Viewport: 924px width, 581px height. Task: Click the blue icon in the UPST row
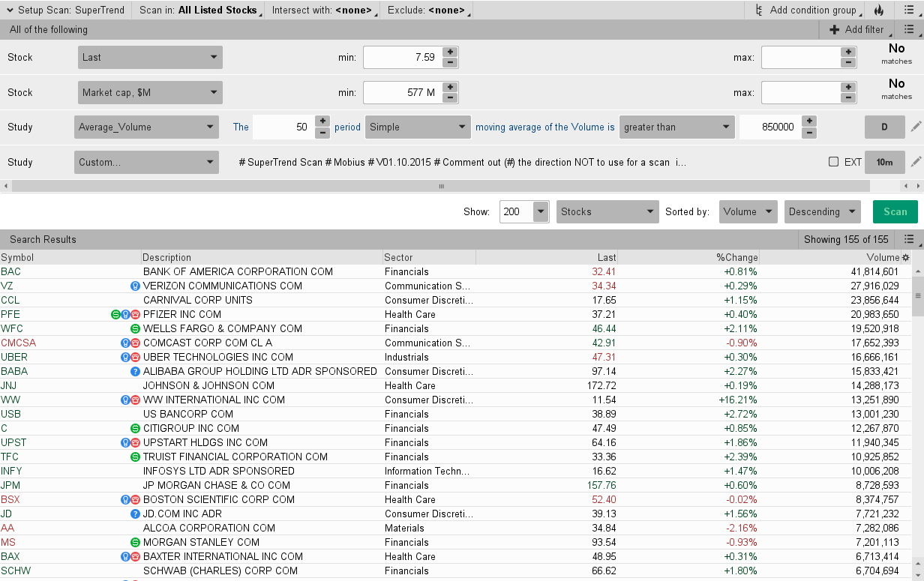126,442
